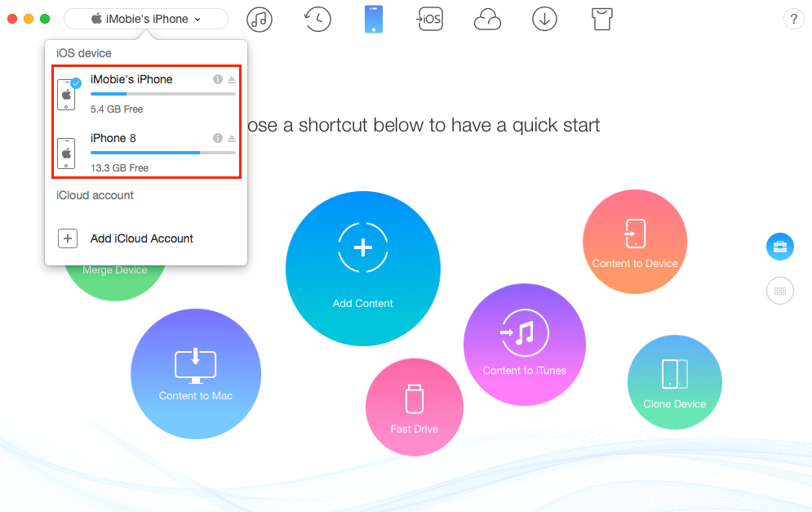Click the 13.3 GB Free text
Image resolution: width=812 pixels, height=512 pixels.
click(x=119, y=168)
